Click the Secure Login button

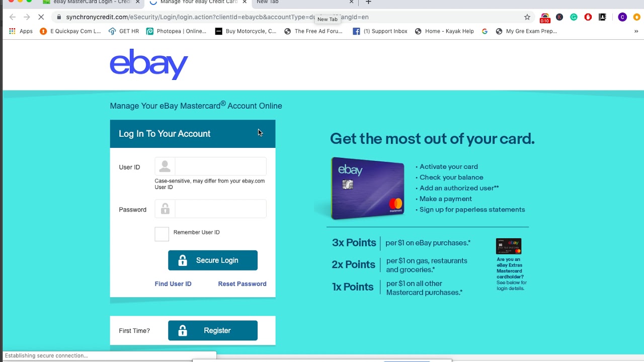213,260
